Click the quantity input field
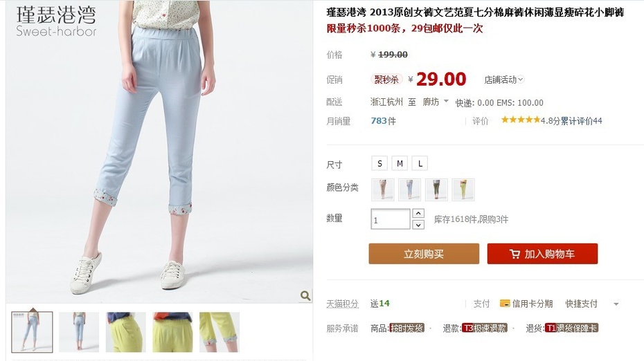This screenshot has width=644, height=361. pos(391,219)
